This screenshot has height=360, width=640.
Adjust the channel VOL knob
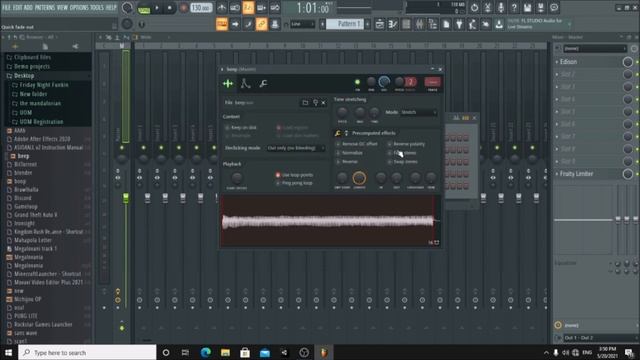point(384,82)
